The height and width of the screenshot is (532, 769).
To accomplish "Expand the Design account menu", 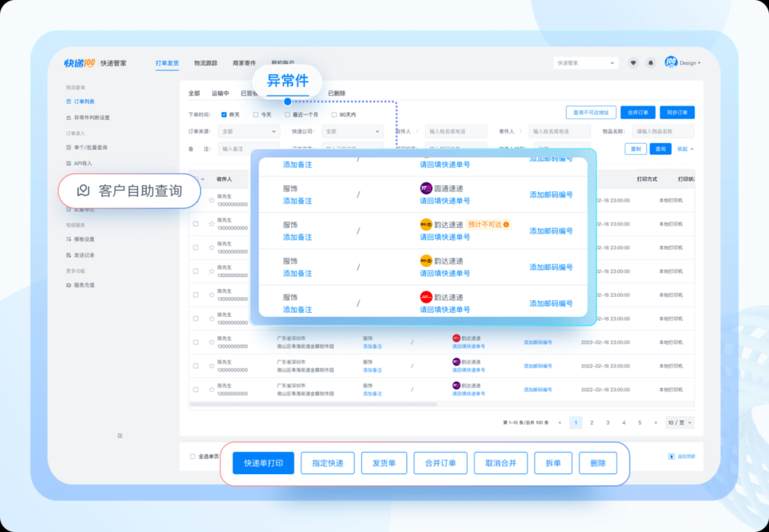I will pyautogui.click(x=689, y=63).
